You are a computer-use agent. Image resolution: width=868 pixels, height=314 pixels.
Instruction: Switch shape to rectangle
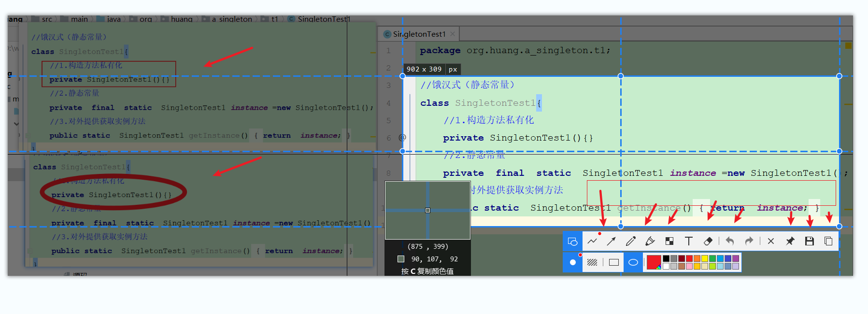(x=614, y=262)
